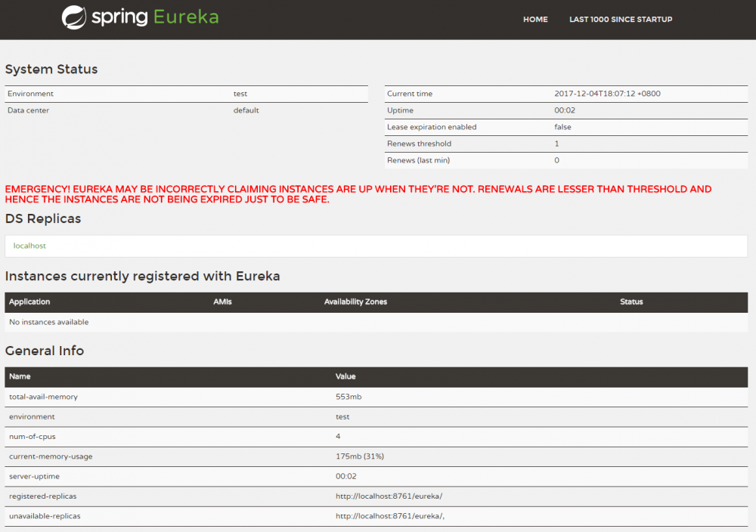Click the 175mb (31%) usage value
756x532 pixels.
(360, 456)
